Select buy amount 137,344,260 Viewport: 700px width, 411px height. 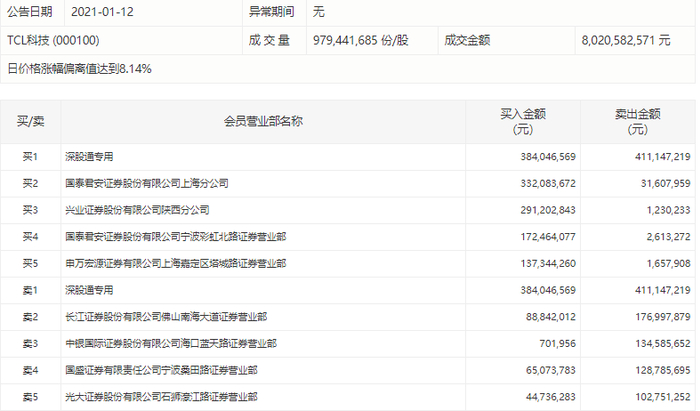pyautogui.click(x=548, y=263)
